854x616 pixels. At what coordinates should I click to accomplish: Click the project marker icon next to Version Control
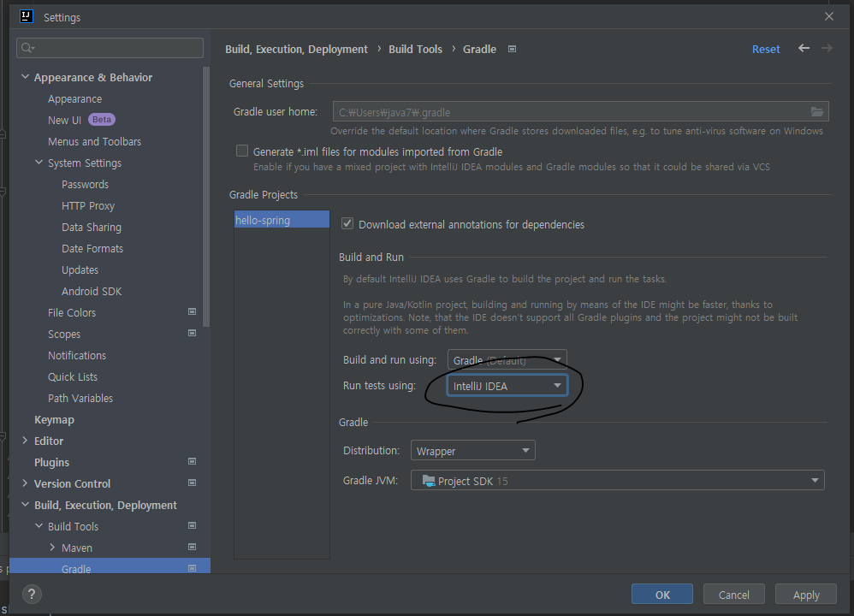[x=192, y=483]
